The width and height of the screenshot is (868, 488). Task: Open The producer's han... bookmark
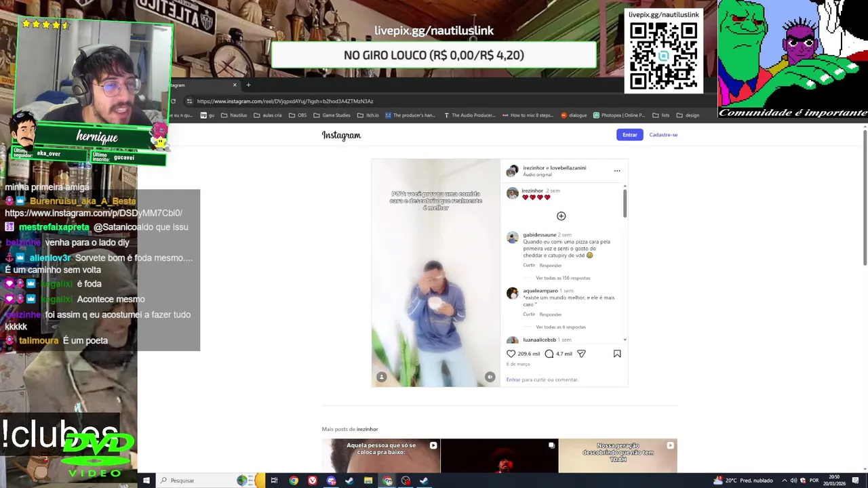pyautogui.click(x=410, y=115)
